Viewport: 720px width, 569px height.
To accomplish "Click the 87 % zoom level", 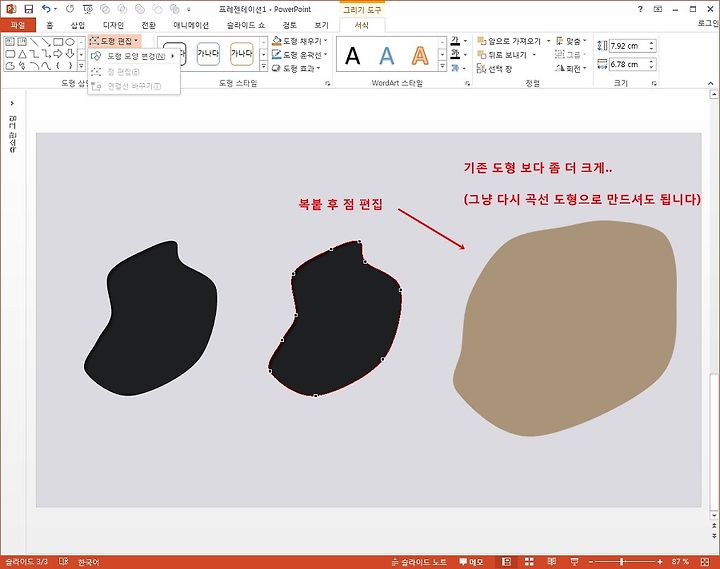I will (x=681, y=562).
